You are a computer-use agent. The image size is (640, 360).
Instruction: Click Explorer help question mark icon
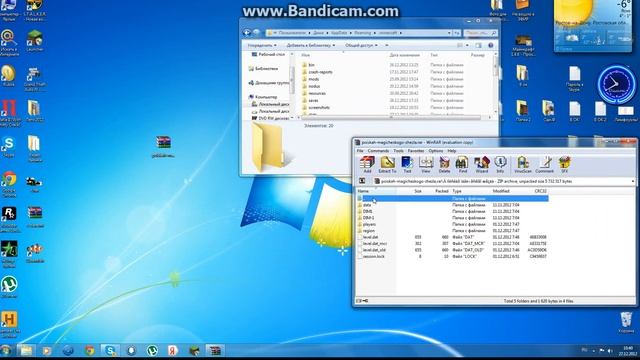491,45
